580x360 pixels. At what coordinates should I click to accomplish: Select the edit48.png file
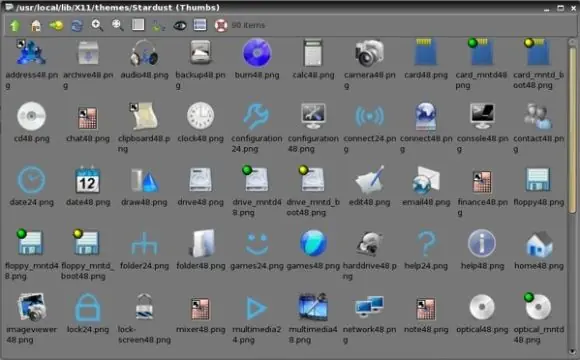coord(370,180)
